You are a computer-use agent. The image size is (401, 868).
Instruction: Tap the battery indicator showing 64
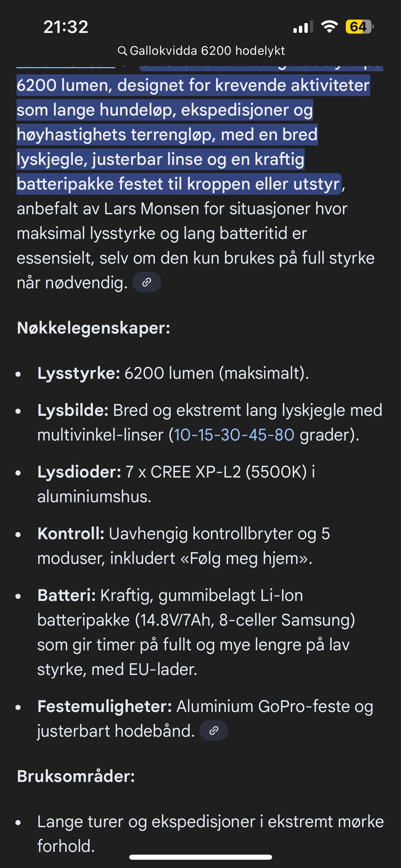point(359,27)
